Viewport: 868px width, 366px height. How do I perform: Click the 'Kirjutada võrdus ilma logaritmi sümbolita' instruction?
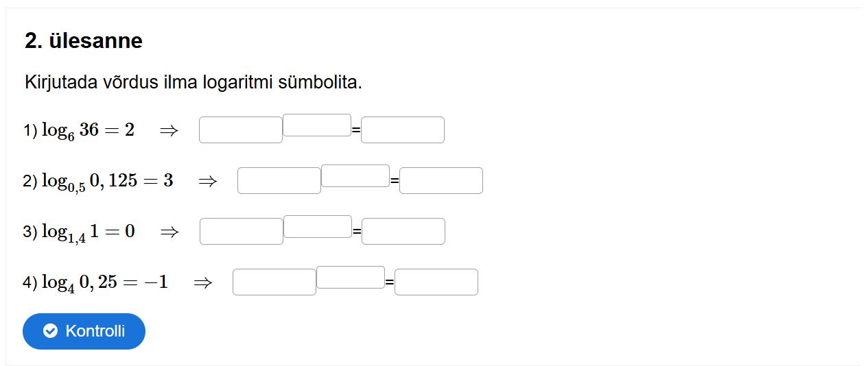click(x=193, y=83)
